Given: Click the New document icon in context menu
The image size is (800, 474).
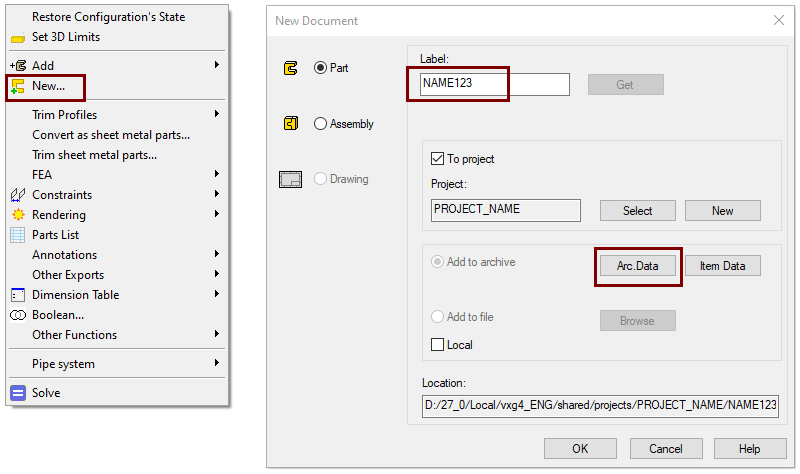Looking at the screenshot, I should 18,86.
